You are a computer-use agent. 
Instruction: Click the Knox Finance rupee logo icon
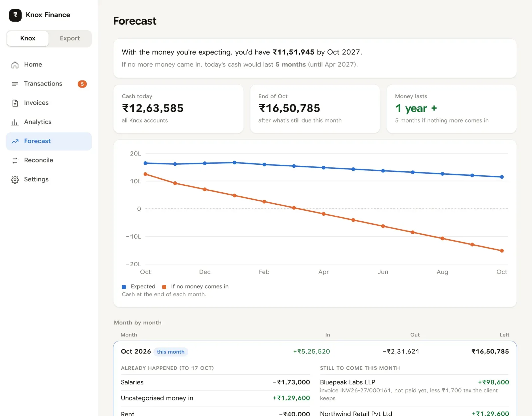pos(15,15)
